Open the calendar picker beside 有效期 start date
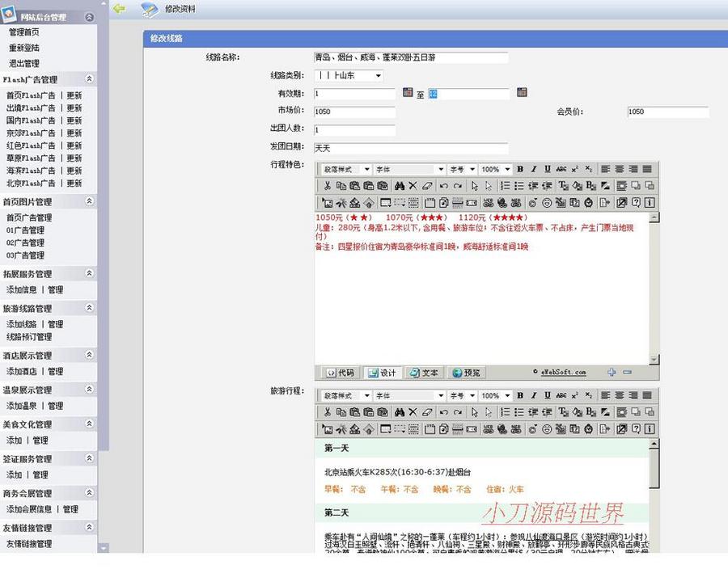The height and width of the screenshot is (586, 728). pos(408,93)
